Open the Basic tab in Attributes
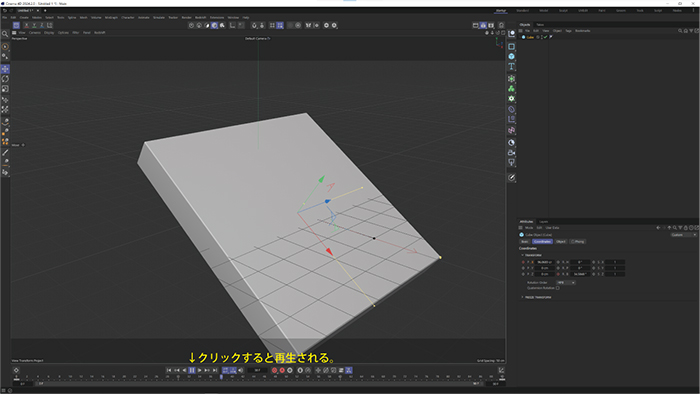The height and width of the screenshot is (394, 700). [525, 241]
